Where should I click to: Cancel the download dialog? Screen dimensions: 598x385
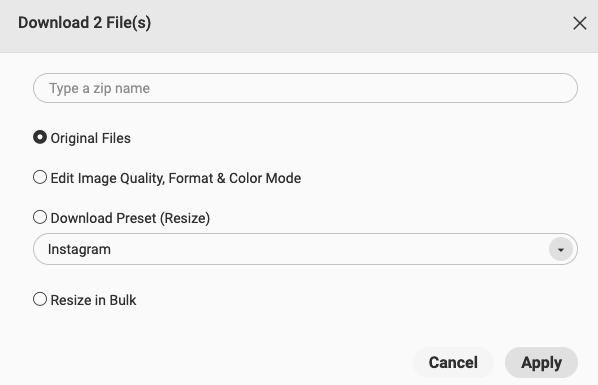click(453, 362)
